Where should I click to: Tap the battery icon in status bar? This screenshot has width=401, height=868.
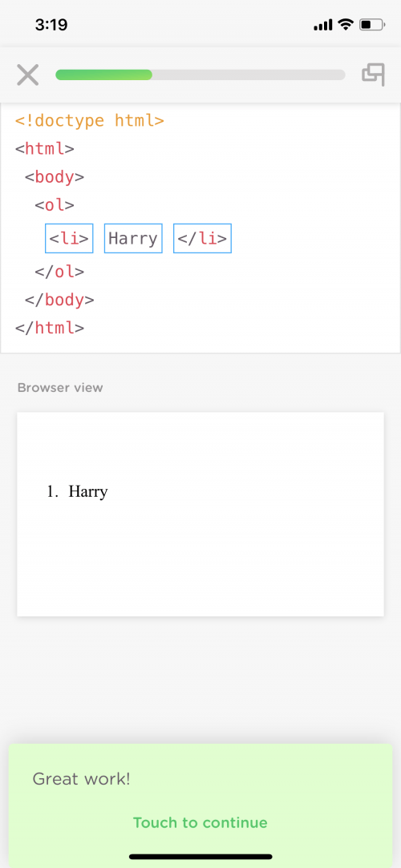(372, 25)
